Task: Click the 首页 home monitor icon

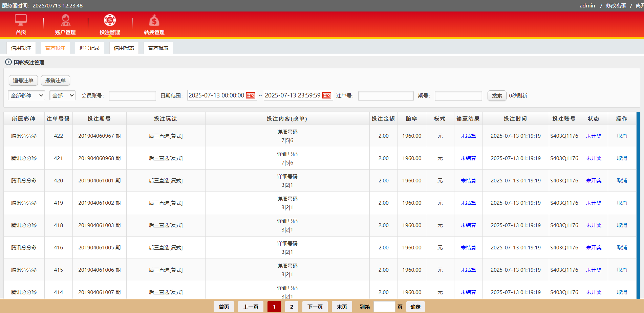Action: [21, 20]
